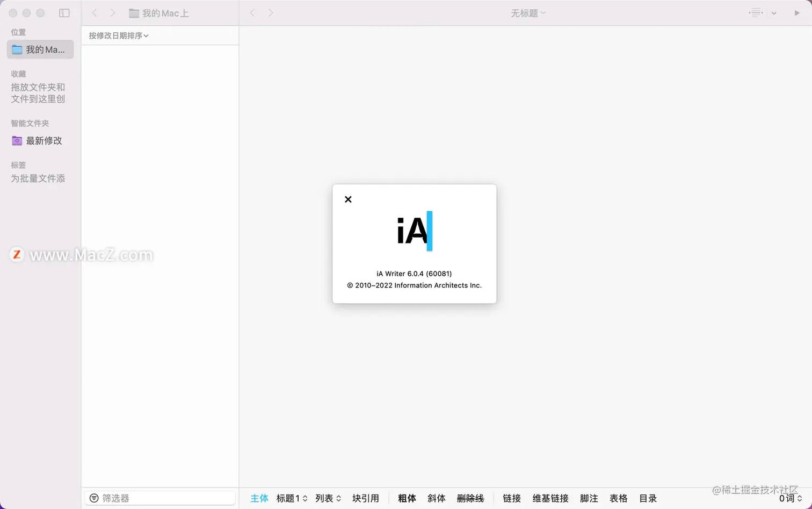This screenshot has width=812, height=509.
Task: Insert a 目录 table of contents
Action: coord(648,498)
